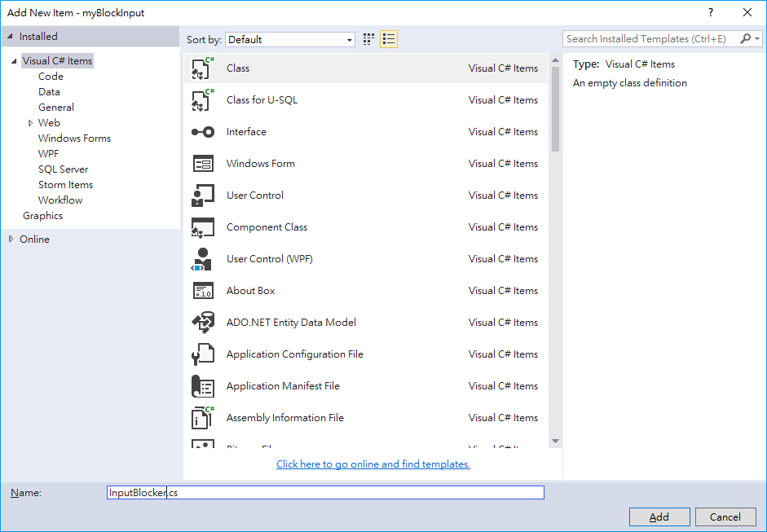Image resolution: width=767 pixels, height=532 pixels.
Task: Click the Web category label
Action: point(49,123)
